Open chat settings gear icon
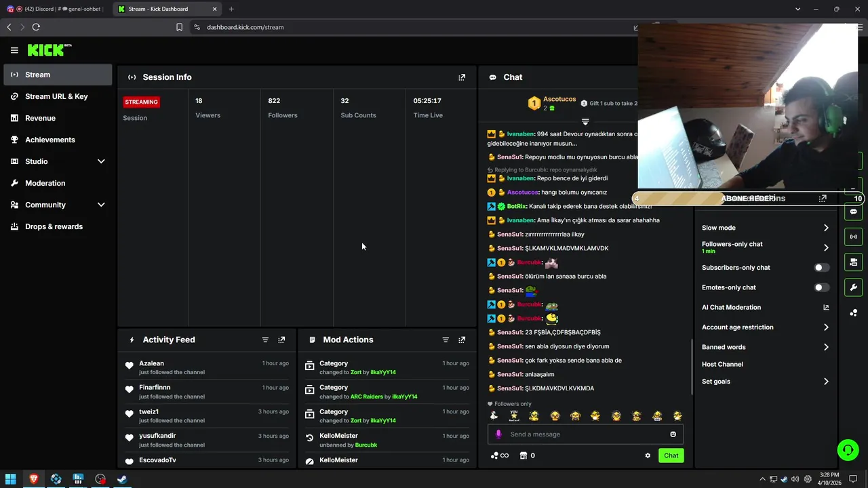868x488 pixels. tap(648, 455)
